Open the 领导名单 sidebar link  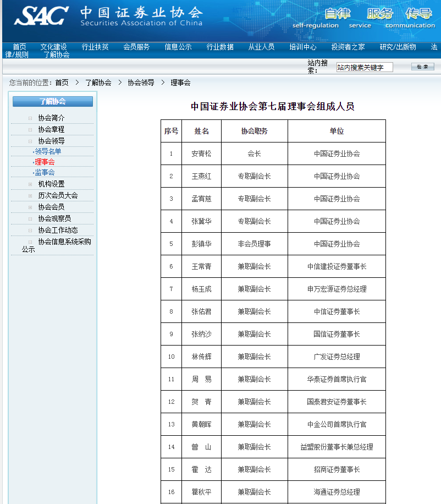tap(48, 151)
